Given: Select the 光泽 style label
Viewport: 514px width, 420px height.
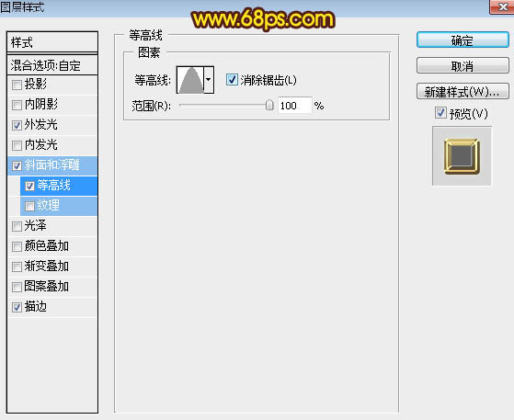Looking at the screenshot, I should (x=36, y=226).
